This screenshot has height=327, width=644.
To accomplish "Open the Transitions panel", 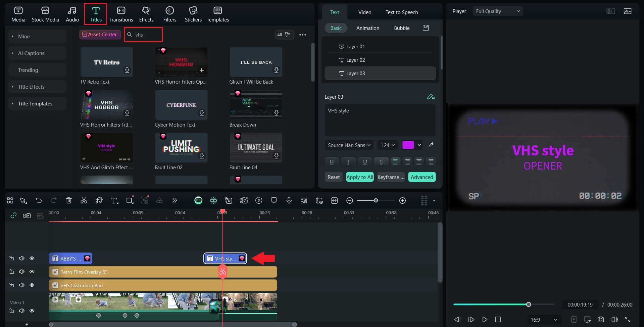I will click(x=121, y=14).
